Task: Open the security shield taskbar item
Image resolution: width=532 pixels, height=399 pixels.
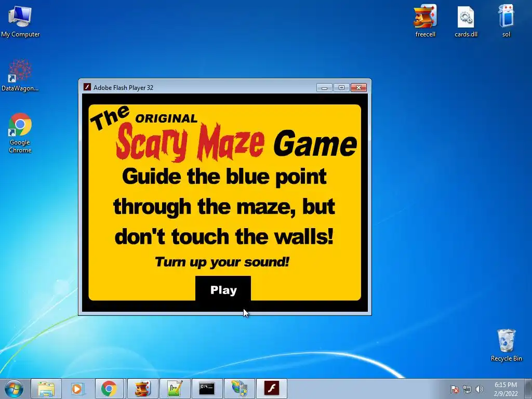Action: (239, 389)
